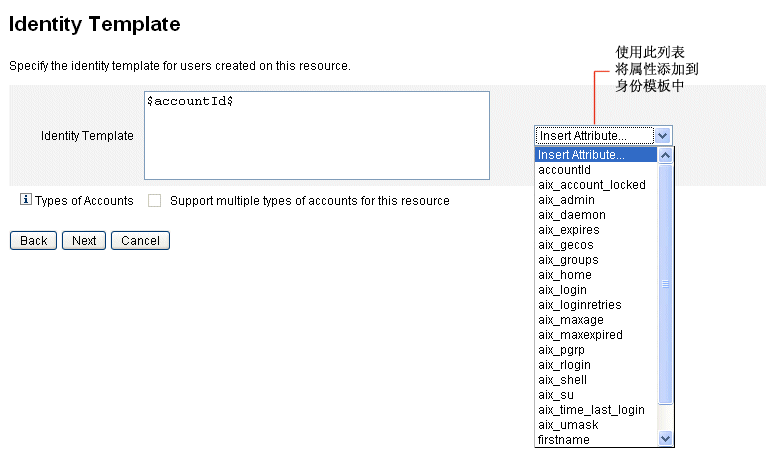The image size is (766, 455).
Task: Select the highlighted Insert Attribute... list entry
Action: point(596,154)
